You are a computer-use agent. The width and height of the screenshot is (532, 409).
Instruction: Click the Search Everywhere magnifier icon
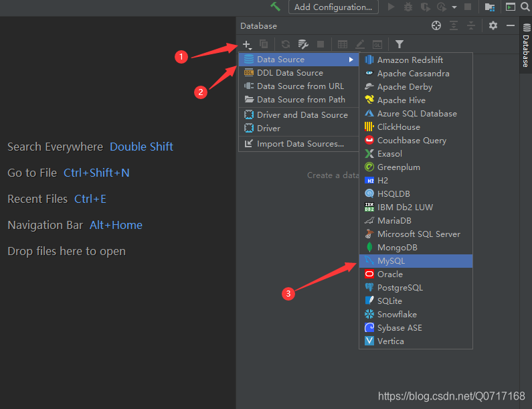[525, 7]
